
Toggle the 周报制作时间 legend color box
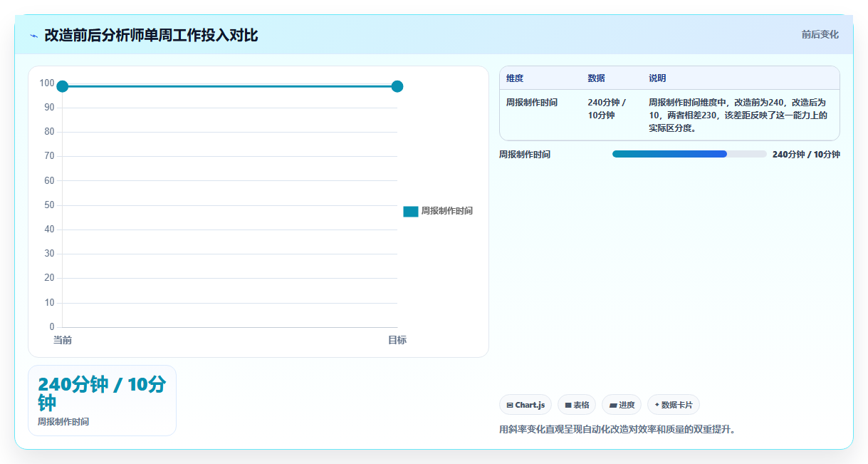(x=411, y=211)
